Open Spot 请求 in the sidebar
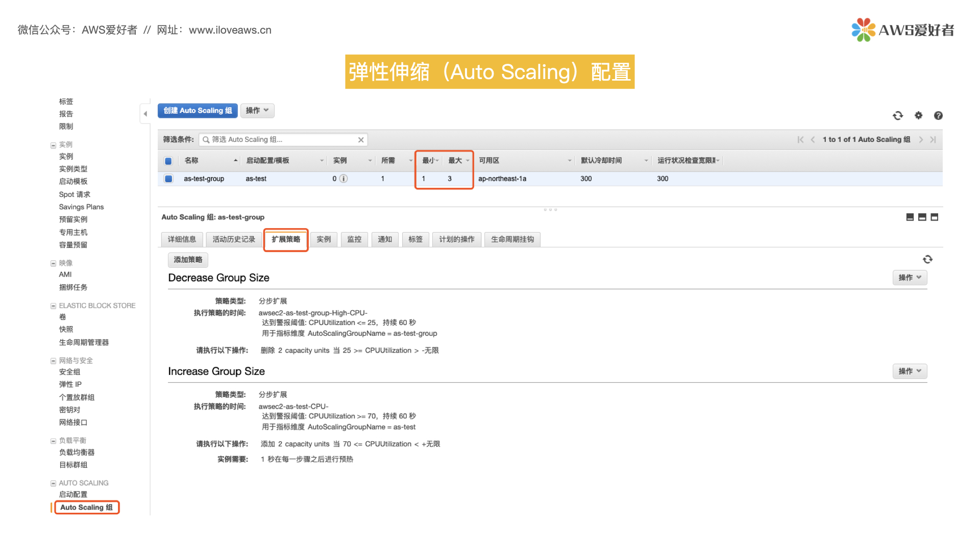 point(75,194)
